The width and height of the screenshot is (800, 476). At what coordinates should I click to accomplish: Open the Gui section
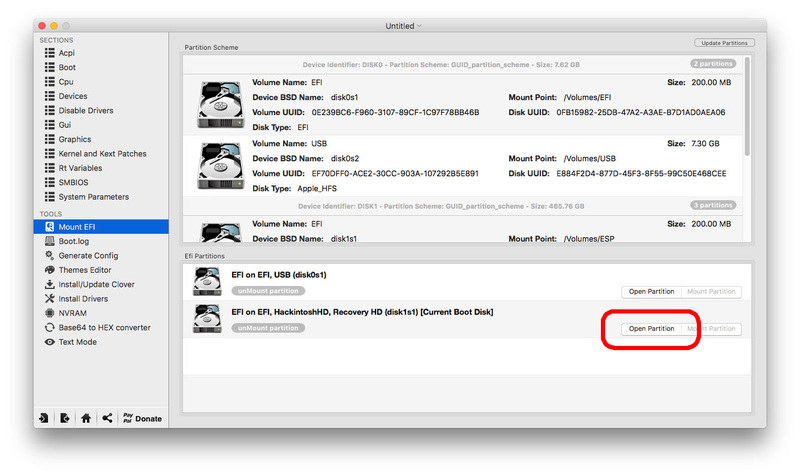(x=64, y=125)
